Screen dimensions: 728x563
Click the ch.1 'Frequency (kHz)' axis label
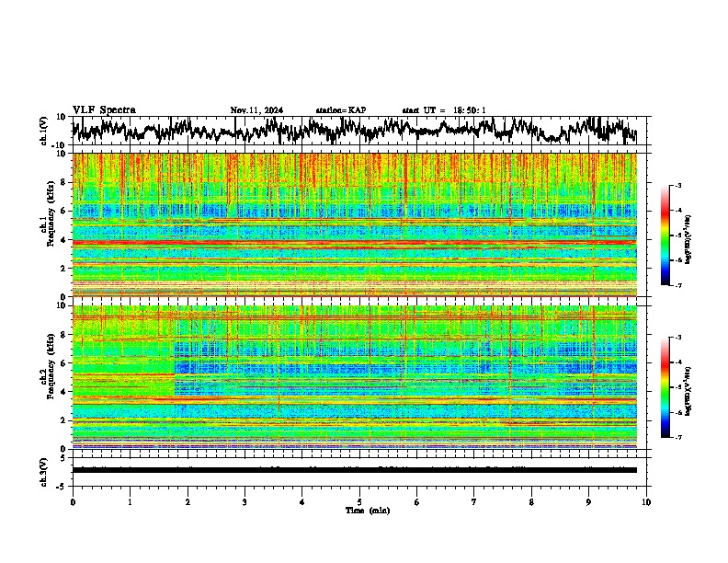click(50, 214)
